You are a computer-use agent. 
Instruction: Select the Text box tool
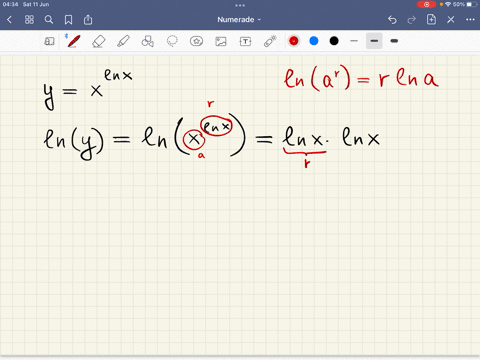(x=245, y=41)
